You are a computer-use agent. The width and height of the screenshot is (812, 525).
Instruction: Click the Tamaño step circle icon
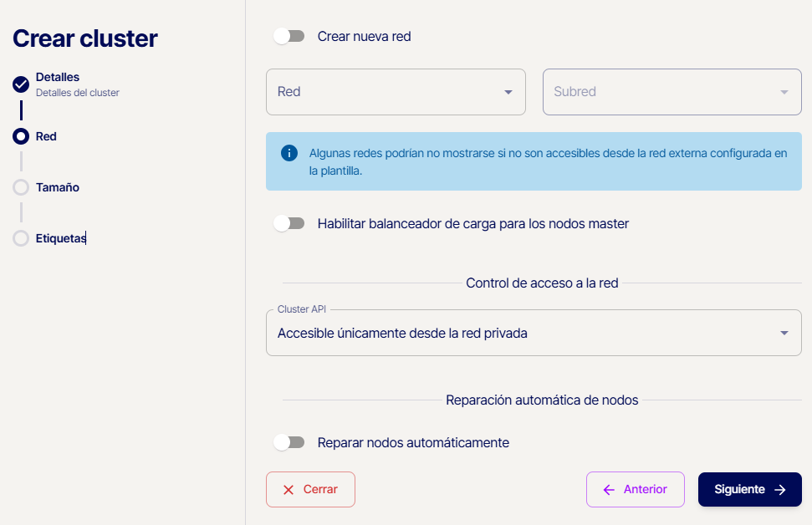tap(21, 187)
